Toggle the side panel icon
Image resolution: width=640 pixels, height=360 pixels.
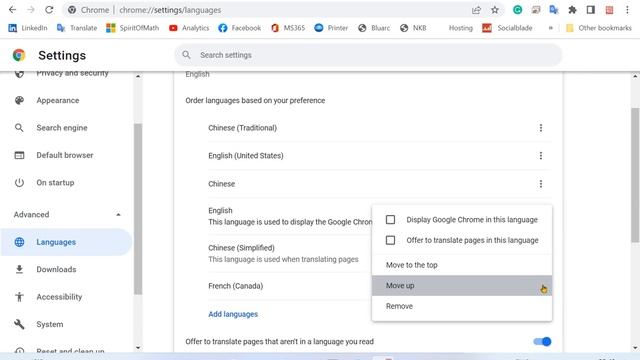point(591,10)
